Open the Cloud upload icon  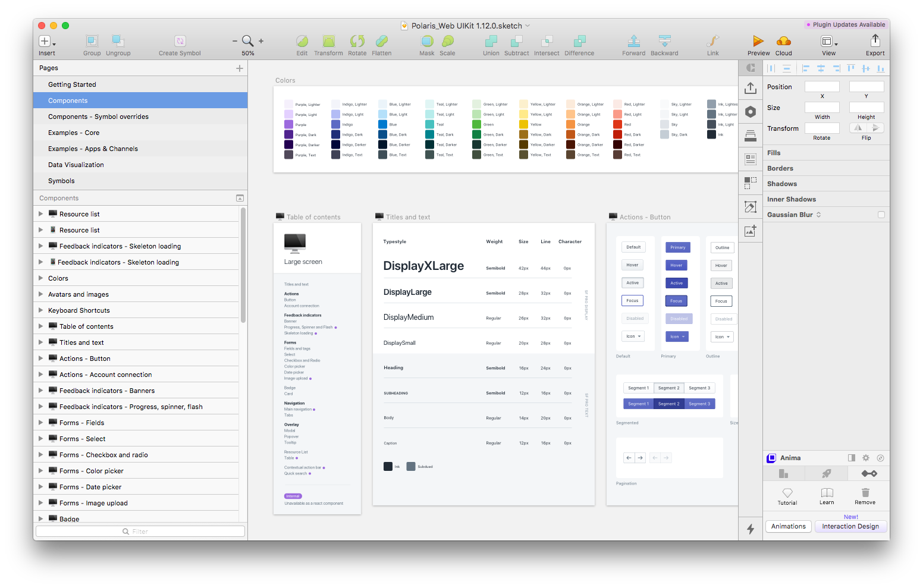783,41
